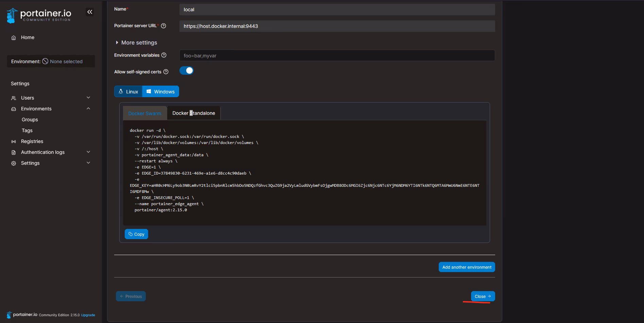The image size is (644, 323).
Task: Click the Portainer server URL field
Action: point(337,26)
